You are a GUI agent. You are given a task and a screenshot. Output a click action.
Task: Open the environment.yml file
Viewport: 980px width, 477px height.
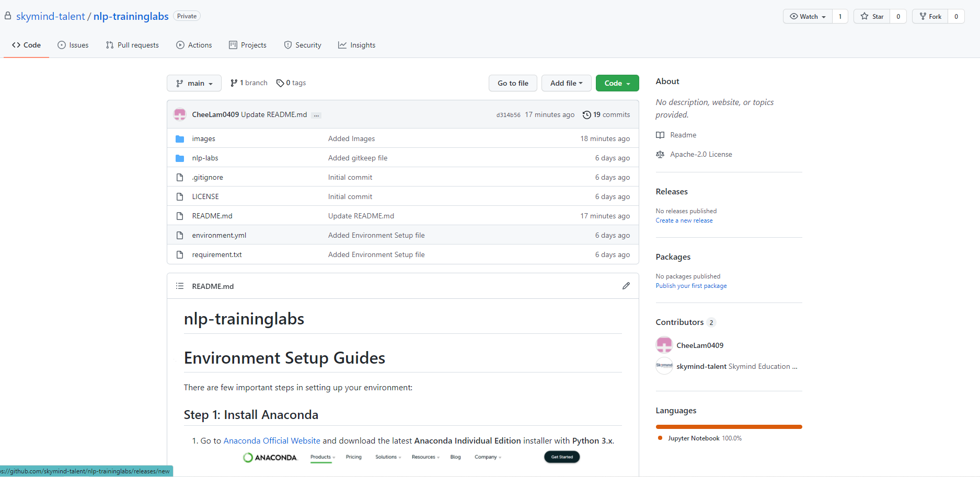tap(219, 235)
